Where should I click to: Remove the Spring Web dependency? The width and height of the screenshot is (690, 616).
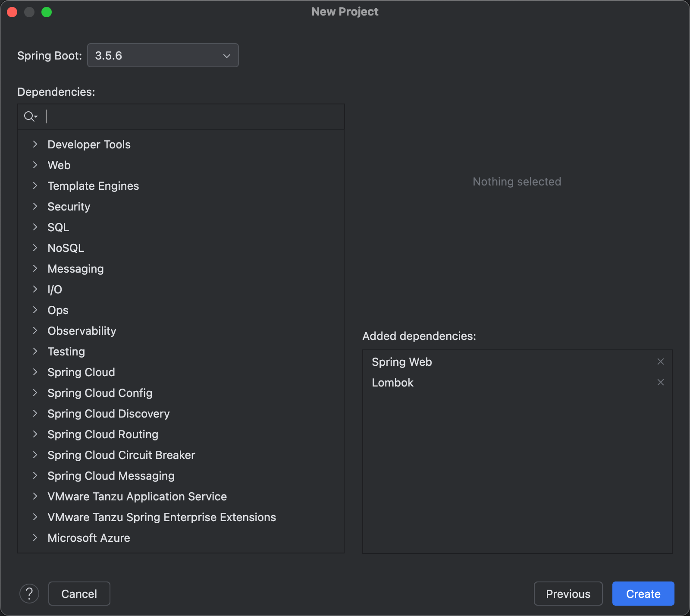pyautogui.click(x=660, y=361)
